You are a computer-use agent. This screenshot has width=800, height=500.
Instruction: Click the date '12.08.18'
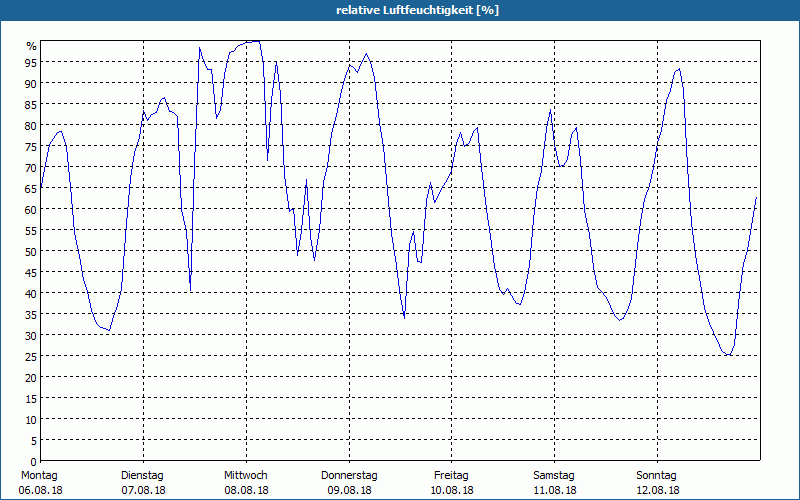pos(658,490)
